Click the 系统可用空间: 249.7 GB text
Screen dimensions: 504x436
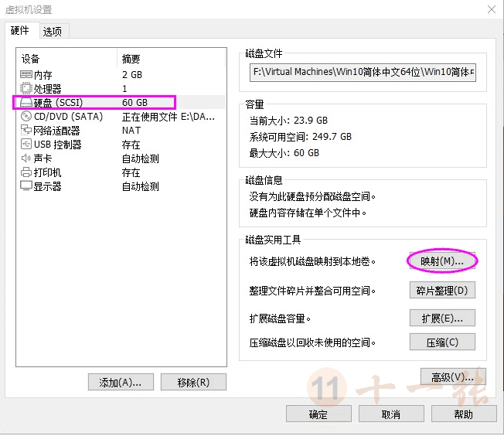point(301,137)
